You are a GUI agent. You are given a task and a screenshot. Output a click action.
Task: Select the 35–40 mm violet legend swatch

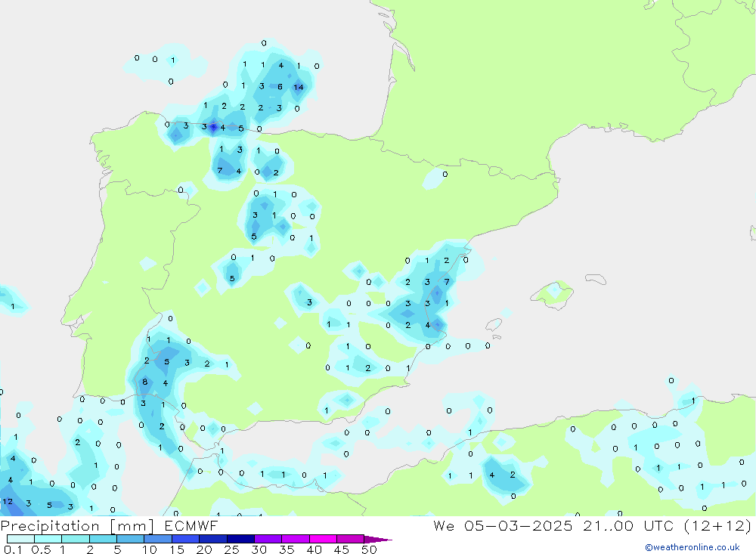click(x=295, y=539)
